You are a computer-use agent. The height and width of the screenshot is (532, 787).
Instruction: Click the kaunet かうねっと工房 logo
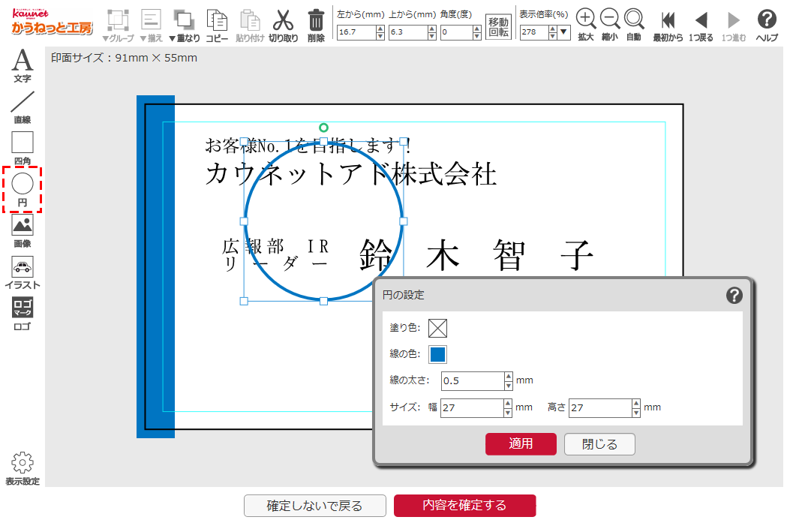52,22
